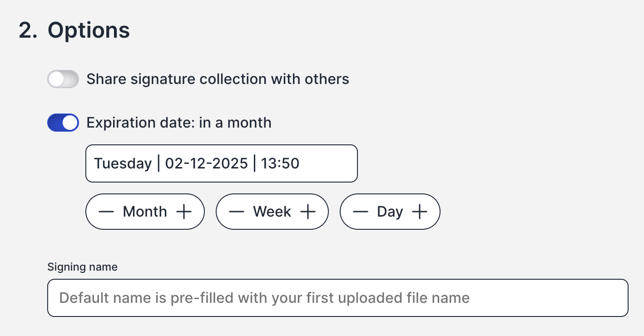Click 'Tuesday' in the expiration date field
Image resolution: width=644 pixels, height=336 pixels.
pos(123,163)
